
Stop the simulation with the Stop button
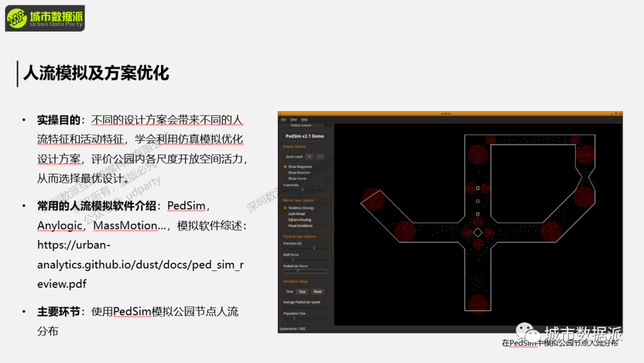pyautogui.click(x=302, y=291)
